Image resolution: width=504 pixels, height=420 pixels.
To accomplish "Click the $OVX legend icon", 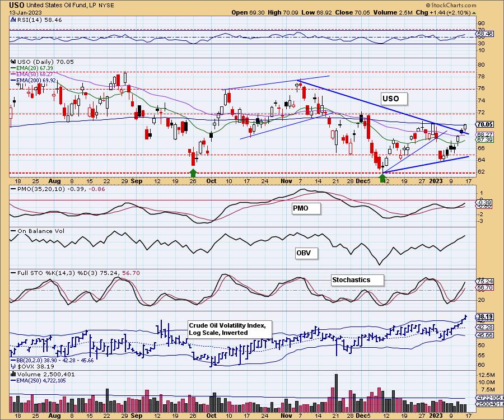I will click(x=13, y=366).
